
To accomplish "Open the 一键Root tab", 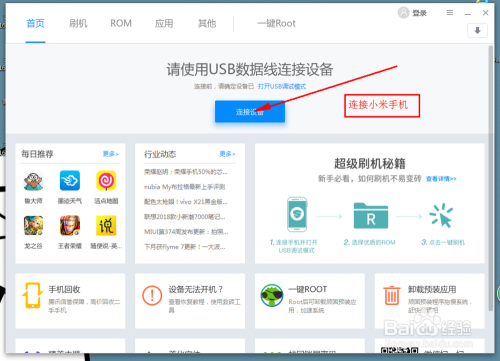I will (276, 23).
